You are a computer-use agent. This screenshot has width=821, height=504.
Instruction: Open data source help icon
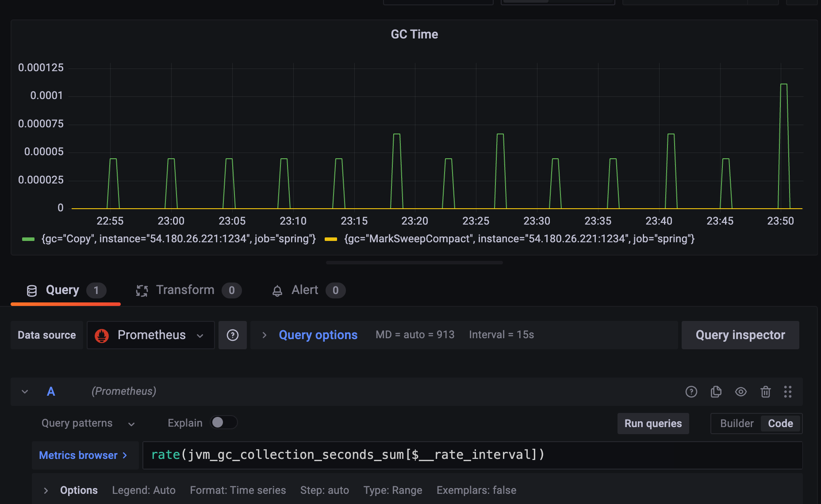pyautogui.click(x=233, y=335)
